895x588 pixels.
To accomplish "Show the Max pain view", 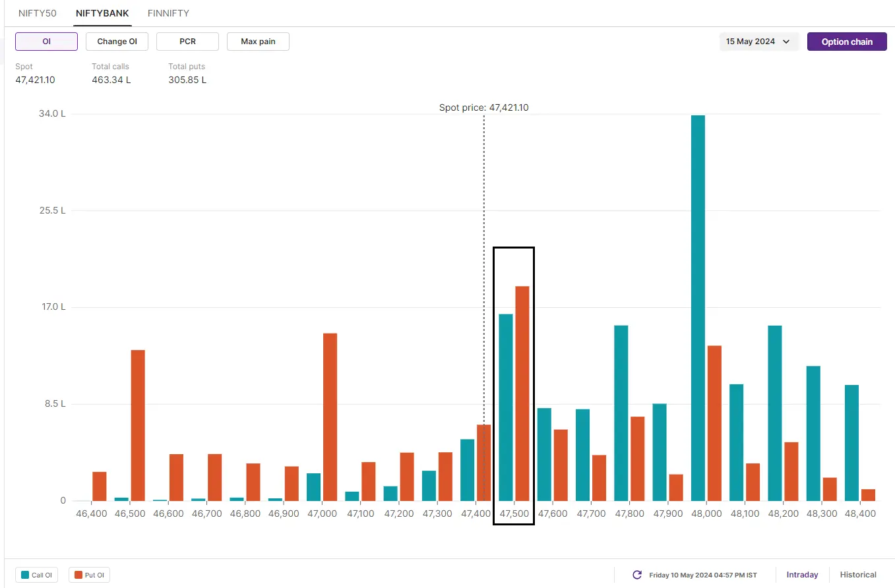I will (258, 42).
